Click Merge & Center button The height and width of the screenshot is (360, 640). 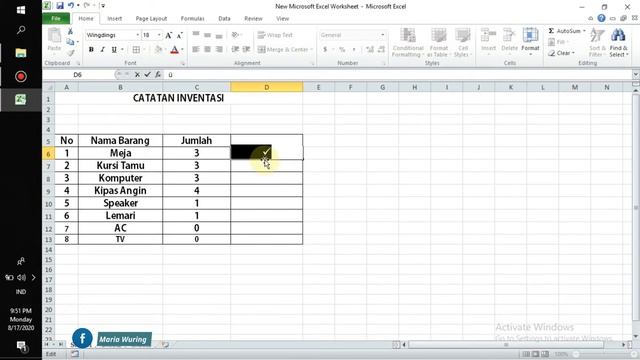tap(283, 49)
